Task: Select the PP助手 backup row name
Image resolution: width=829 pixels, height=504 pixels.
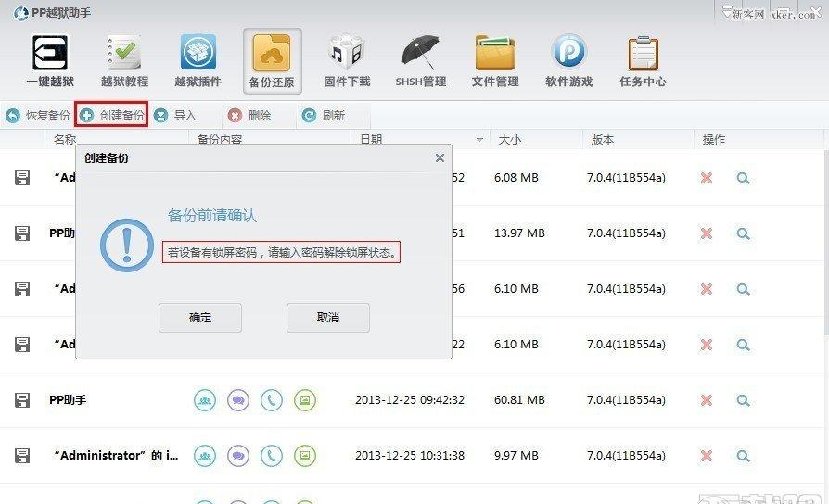Action: (68, 400)
